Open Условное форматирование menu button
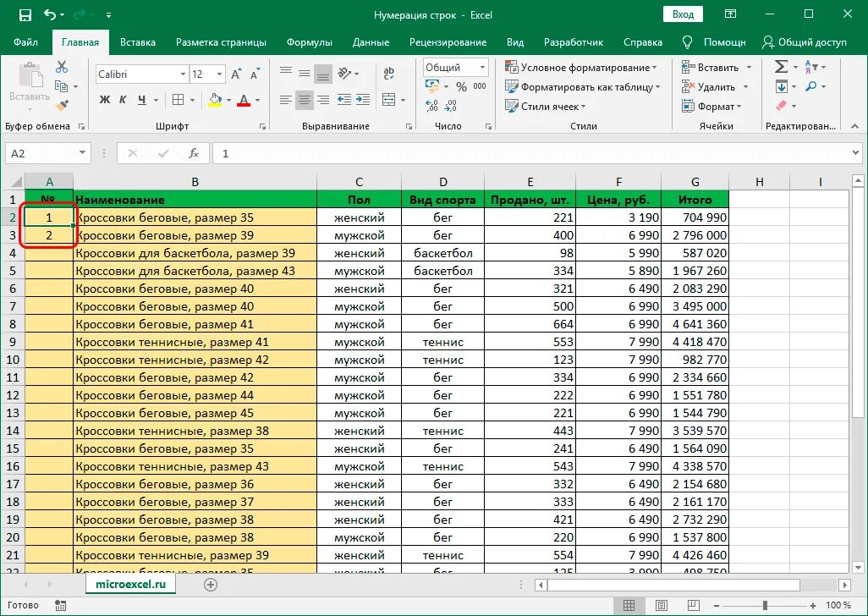868x616 pixels. pyautogui.click(x=581, y=68)
